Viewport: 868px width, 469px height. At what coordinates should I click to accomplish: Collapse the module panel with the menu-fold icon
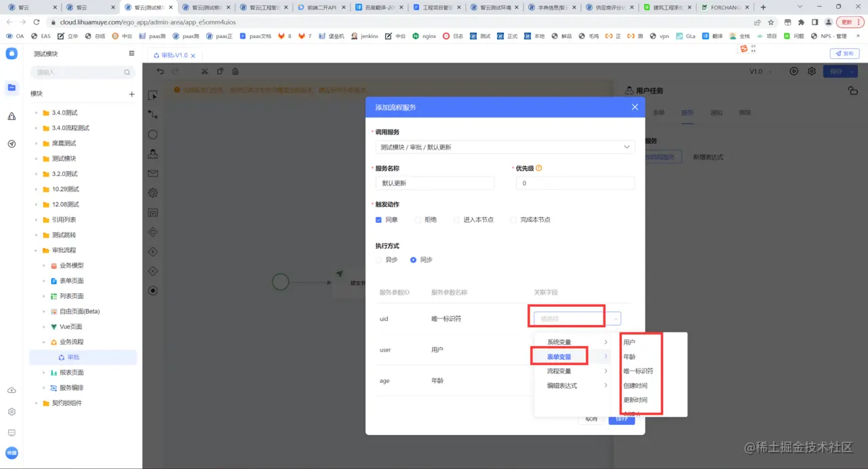[132, 54]
